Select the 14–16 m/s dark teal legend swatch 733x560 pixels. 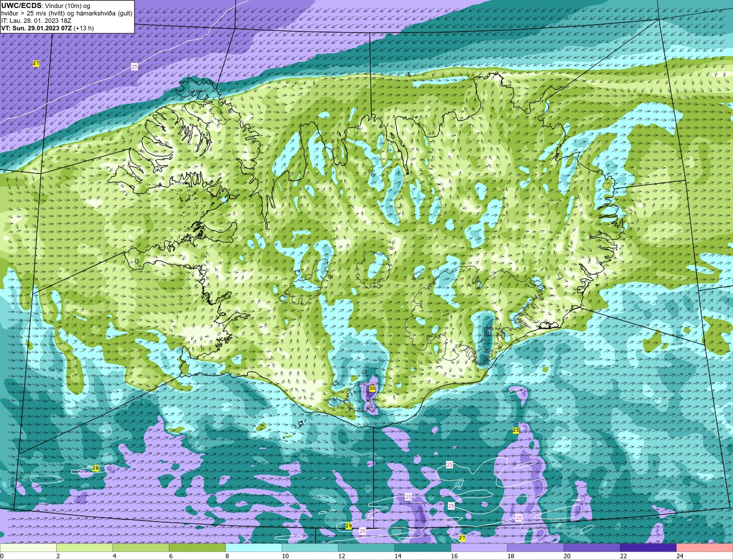[423, 548]
